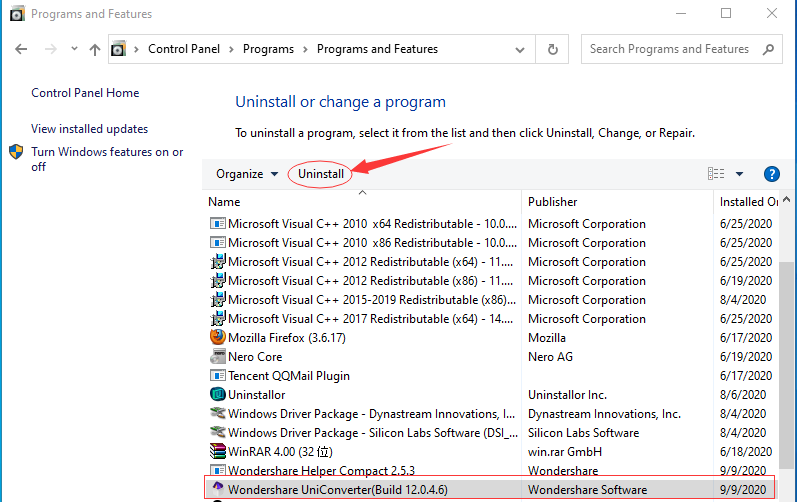Click Programs in the breadcrumb path
Viewport: 797px width, 502px height.
pyautogui.click(x=268, y=49)
